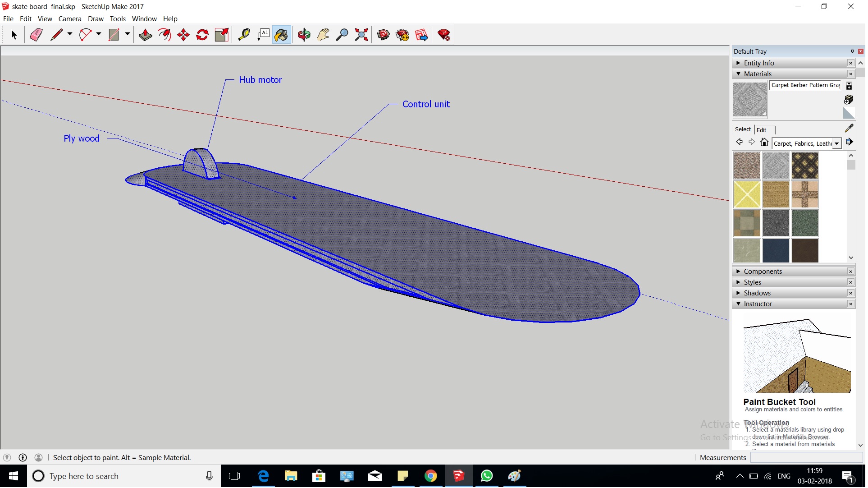Open the Pan hand tool
Image resolution: width=868 pixels, height=488 pixels.
point(323,35)
